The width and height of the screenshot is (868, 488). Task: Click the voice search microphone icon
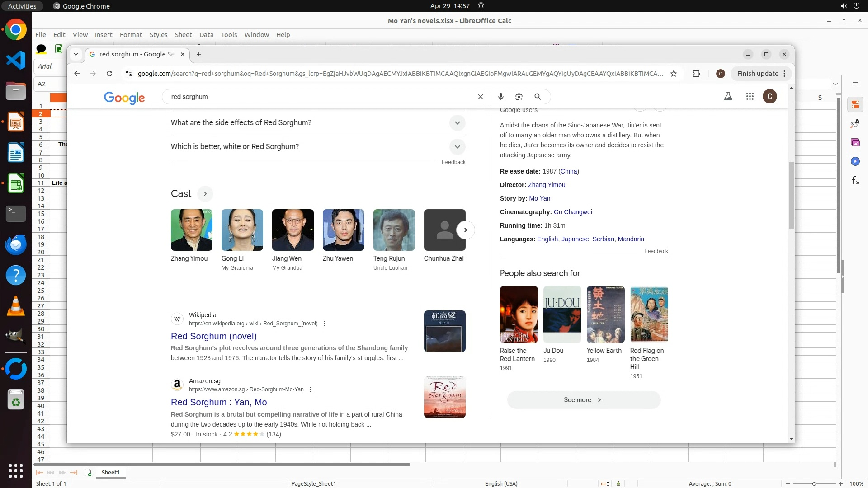click(500, 97)
